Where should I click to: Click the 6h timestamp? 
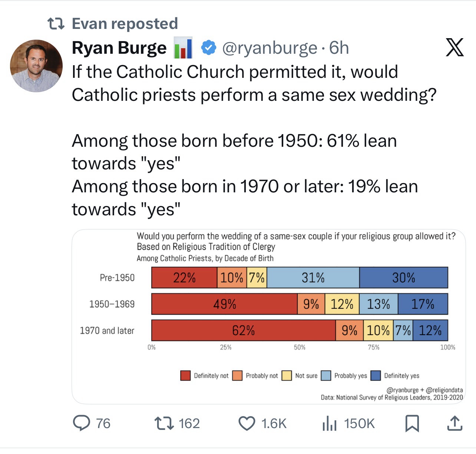coord(339,48)
